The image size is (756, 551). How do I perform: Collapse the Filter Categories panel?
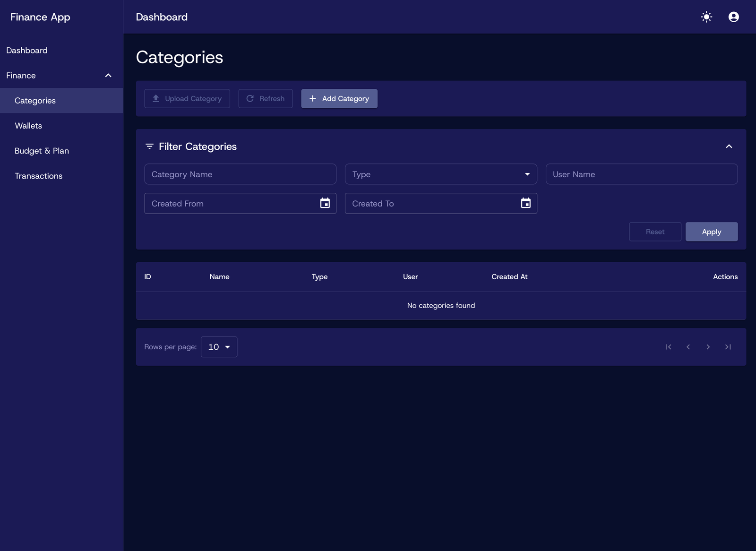729,146
